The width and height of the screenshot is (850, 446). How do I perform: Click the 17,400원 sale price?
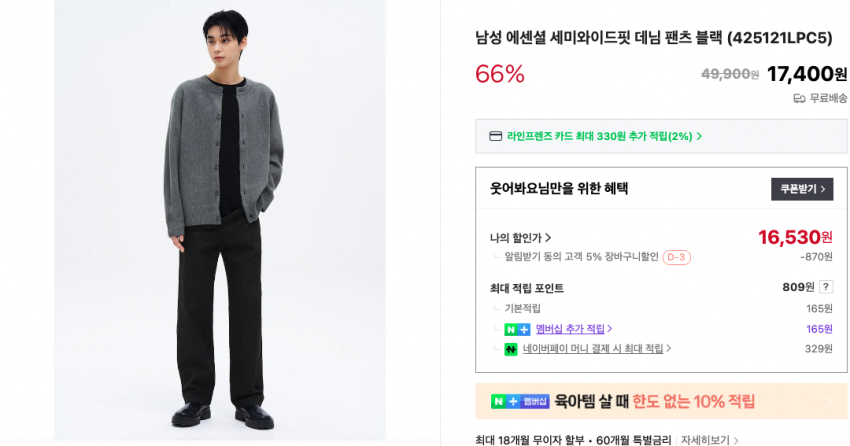(806, 74)
